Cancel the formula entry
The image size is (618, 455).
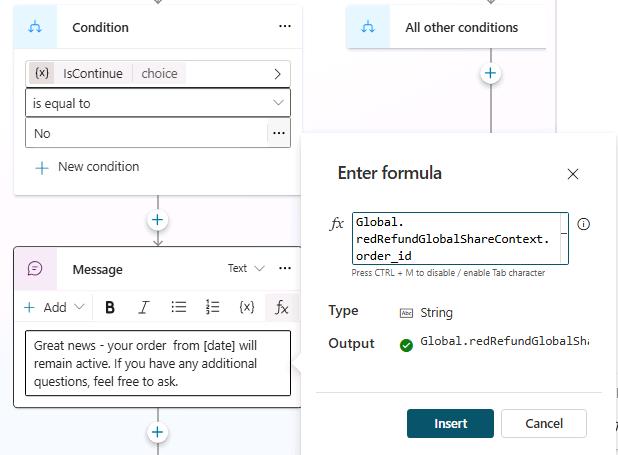[544, 423]
